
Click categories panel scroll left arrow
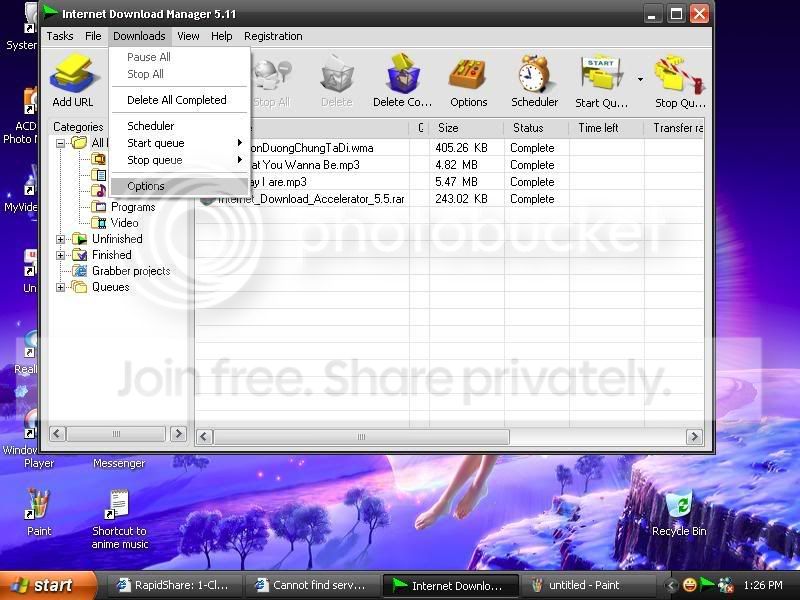click(57, 434)
